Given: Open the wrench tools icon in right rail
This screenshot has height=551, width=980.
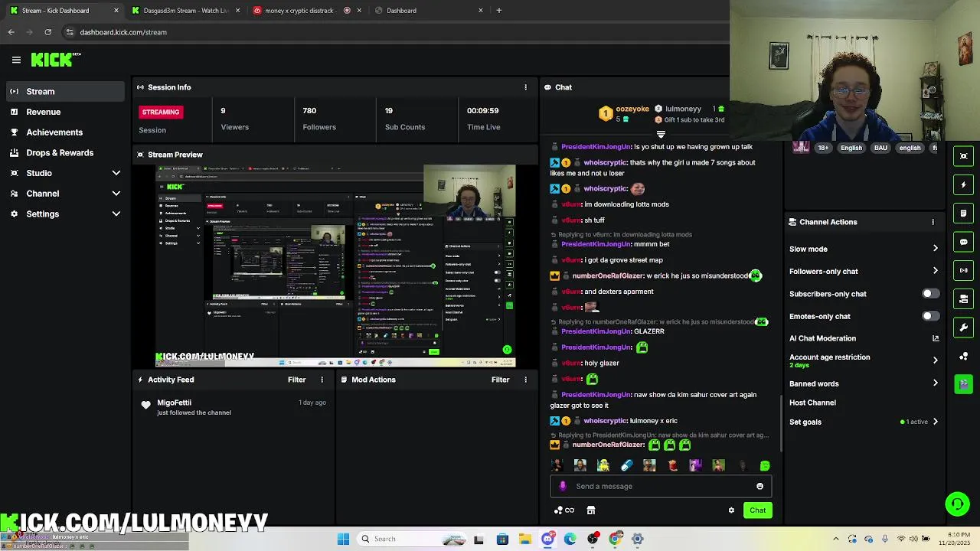Looking at the screenshot, I should 964,328.
